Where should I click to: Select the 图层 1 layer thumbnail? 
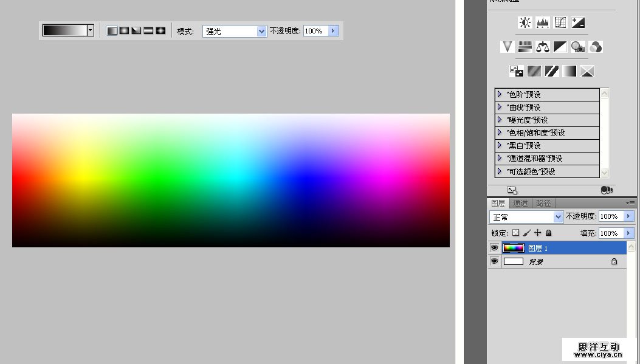point(514,248)
